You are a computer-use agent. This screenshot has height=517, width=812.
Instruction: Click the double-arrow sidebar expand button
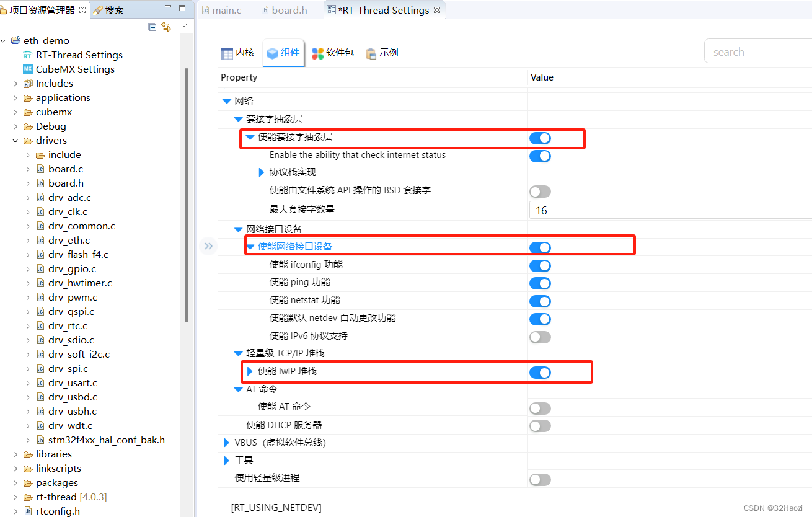208,246
